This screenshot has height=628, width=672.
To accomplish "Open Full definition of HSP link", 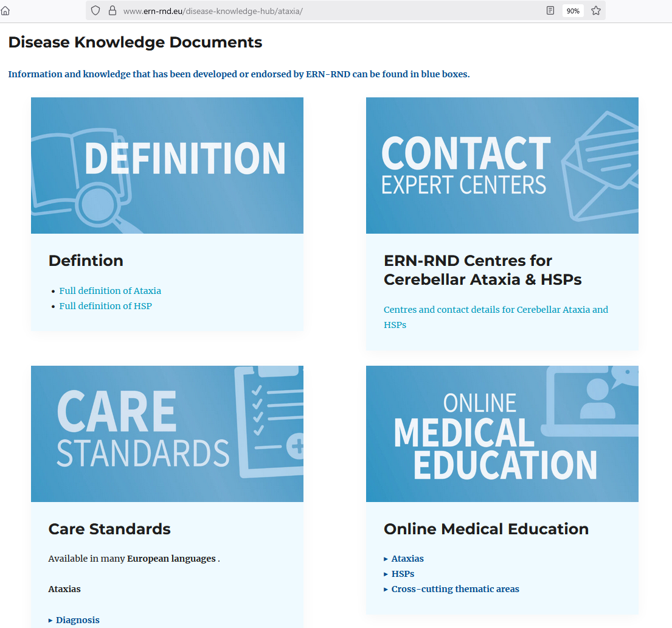I will [105, 306].
